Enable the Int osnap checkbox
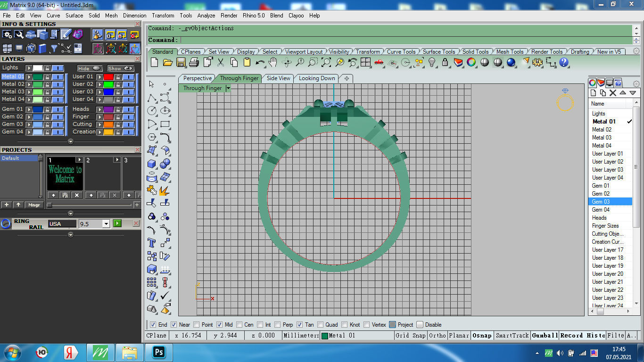This screenshot has height=362, width=644. (260, 325)
